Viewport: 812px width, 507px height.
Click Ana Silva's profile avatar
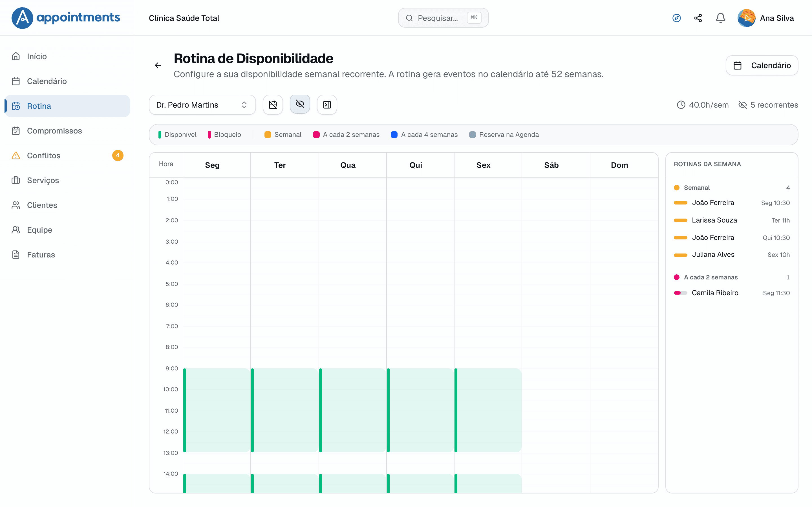coord(746,18)
